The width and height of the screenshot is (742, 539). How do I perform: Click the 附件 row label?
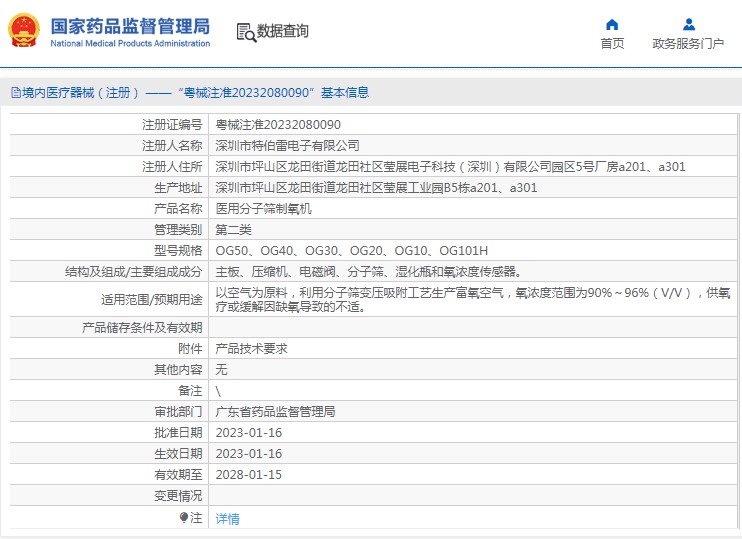[190, 349]
